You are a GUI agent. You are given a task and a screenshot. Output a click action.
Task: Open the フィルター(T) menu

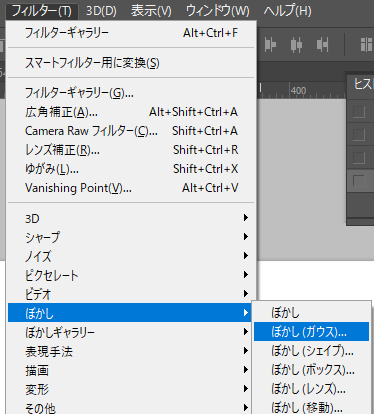tap(42, 11)
